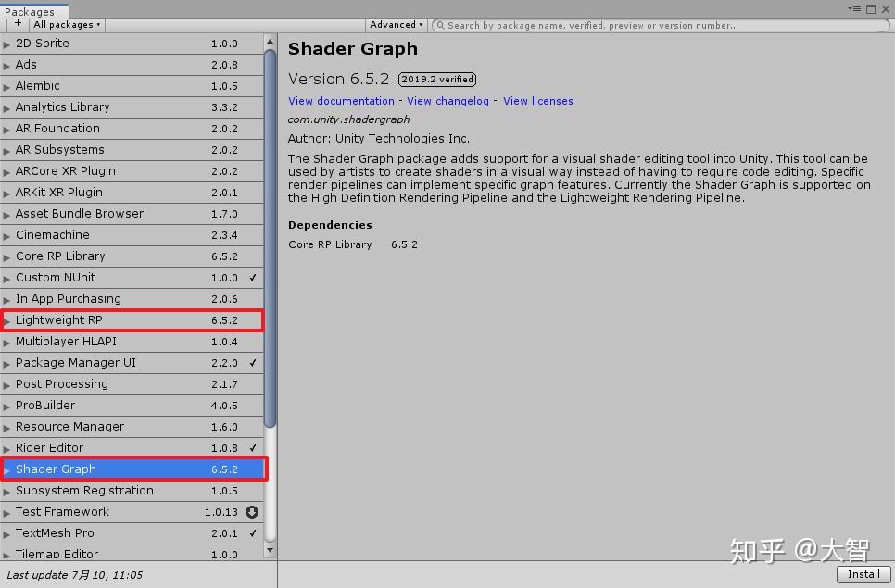Screen dimensions: 895x588
Task: Click the installed checkmark beside Package Manager UI
Action: [x=253, y=363]
